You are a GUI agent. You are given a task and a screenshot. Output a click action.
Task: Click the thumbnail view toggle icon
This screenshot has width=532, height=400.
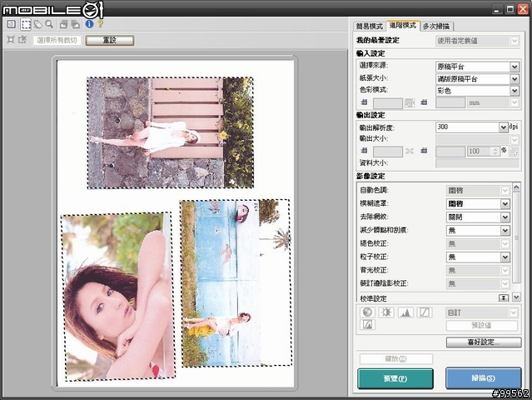pyautogui.click(x=12, y=24)
